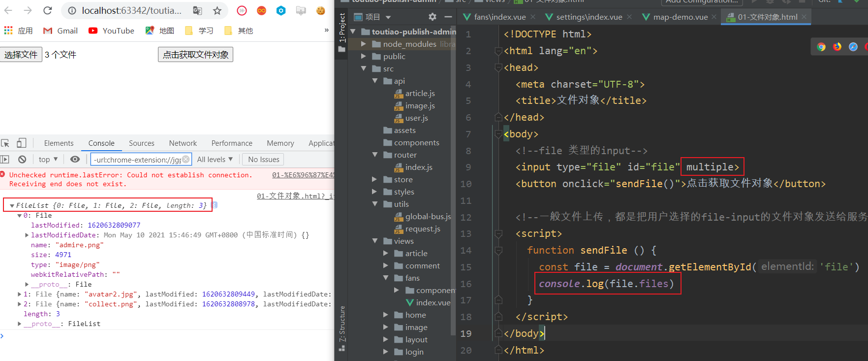Viewport: 868px width, 361px height.
Task: Reload the localhost page
Action: 48,10
